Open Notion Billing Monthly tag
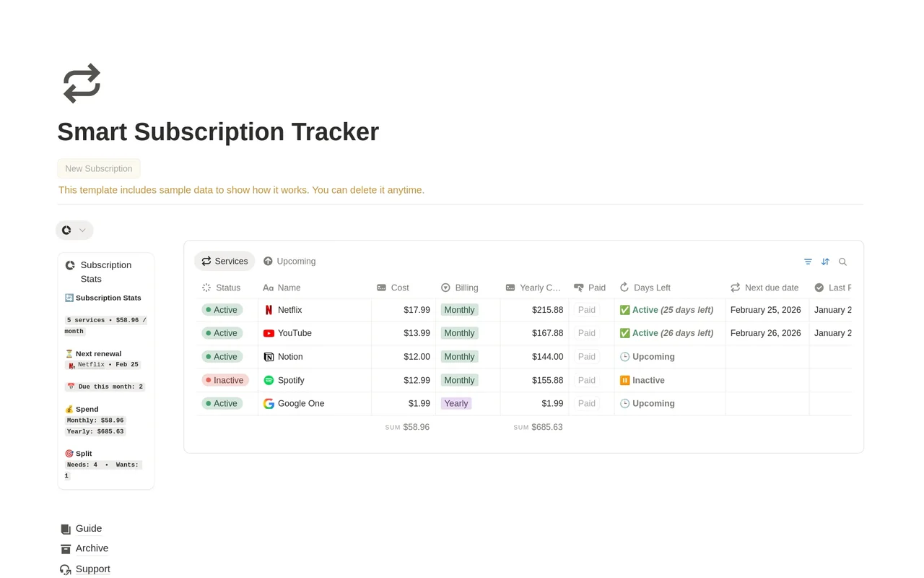 point(459,357)
